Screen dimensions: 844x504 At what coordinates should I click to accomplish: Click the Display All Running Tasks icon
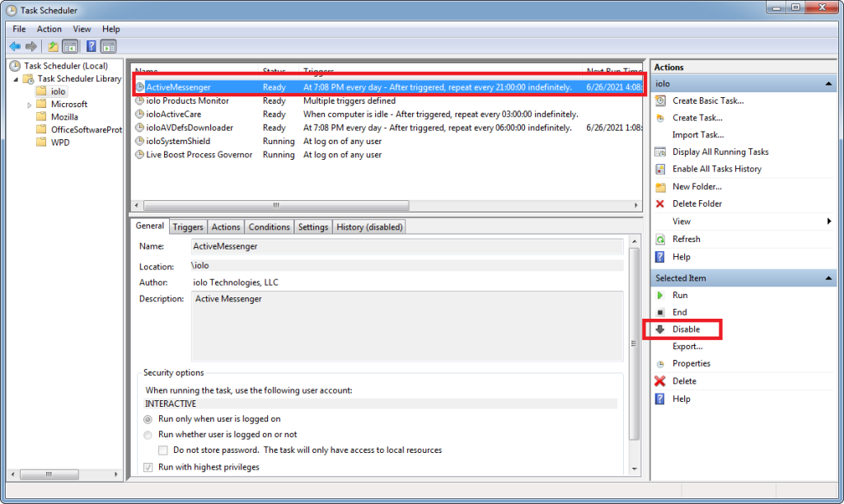660,152
